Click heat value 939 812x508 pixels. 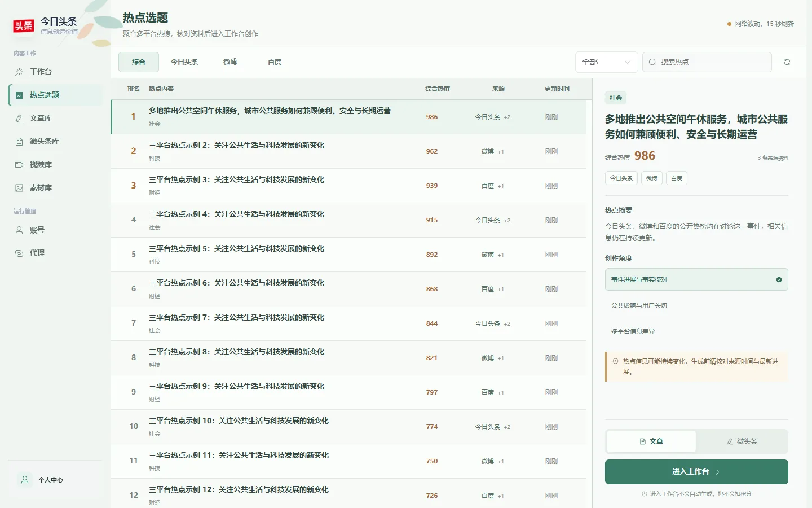pyautogui.click(x=432, y=186)
